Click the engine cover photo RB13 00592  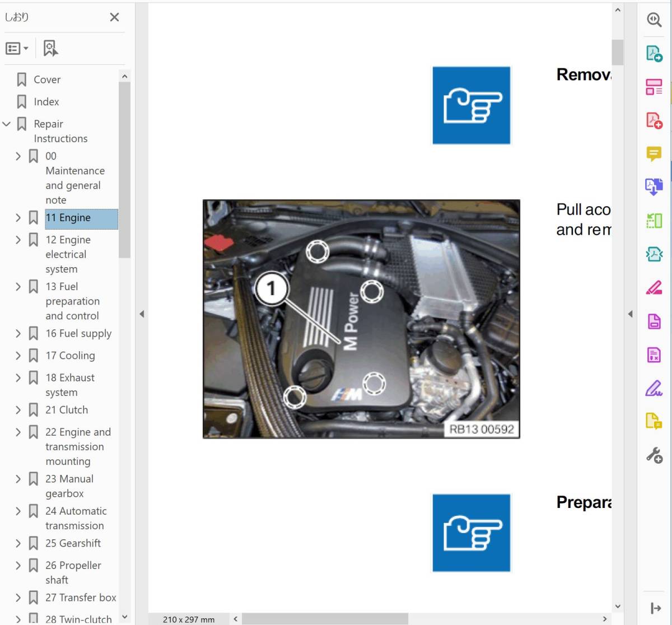pyautogui.click(x=361, y=319)
